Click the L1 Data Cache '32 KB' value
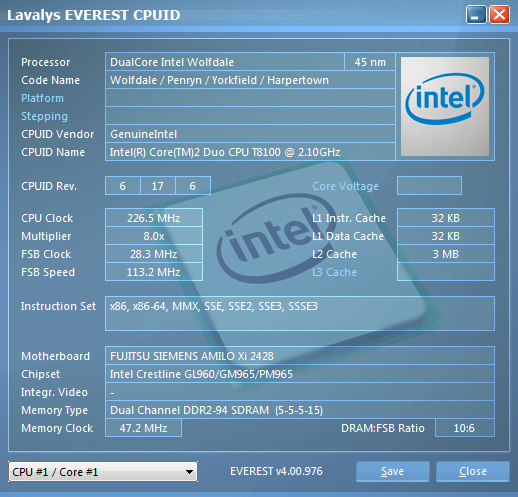 (x=446, y=236)
